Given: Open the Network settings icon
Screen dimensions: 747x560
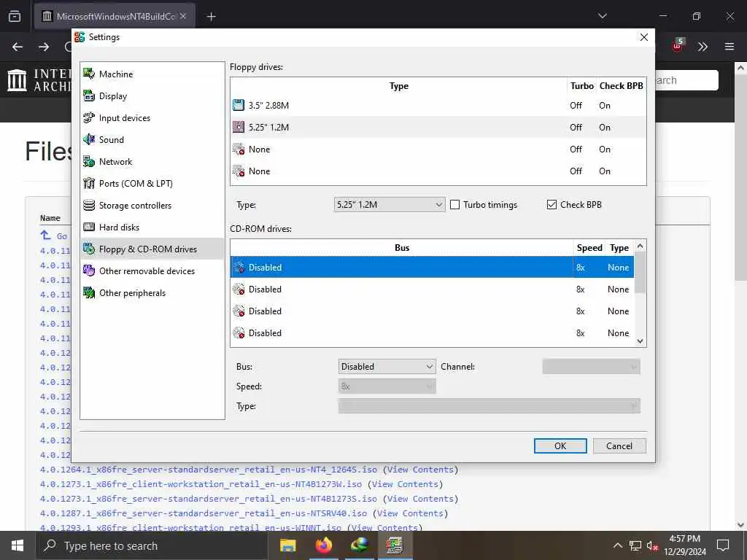Looking at the screenshot, I should pyautogui.click(x=89, y=161).
